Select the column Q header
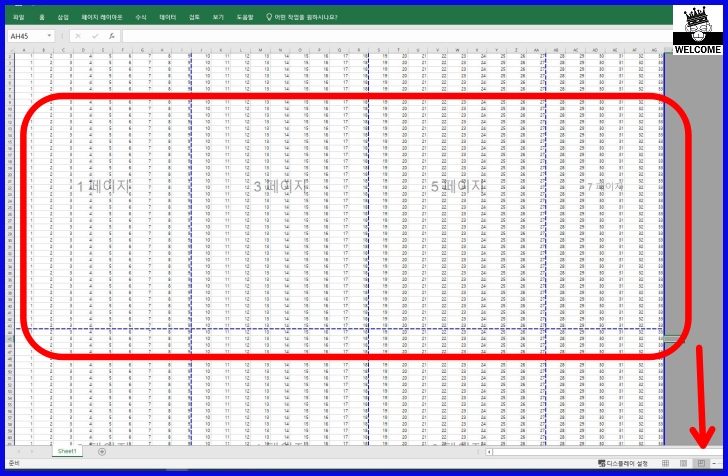 pyautogui.click(x=339, y=50)
